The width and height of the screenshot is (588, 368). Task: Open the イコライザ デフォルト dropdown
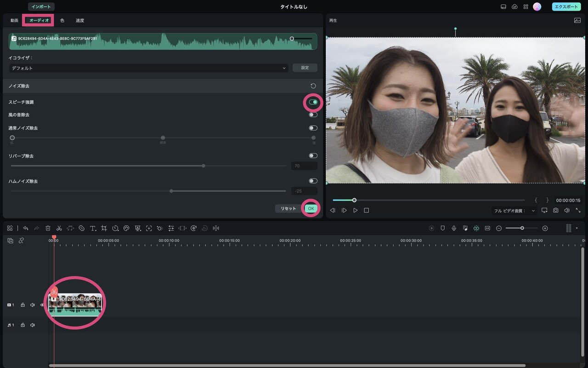149,68
